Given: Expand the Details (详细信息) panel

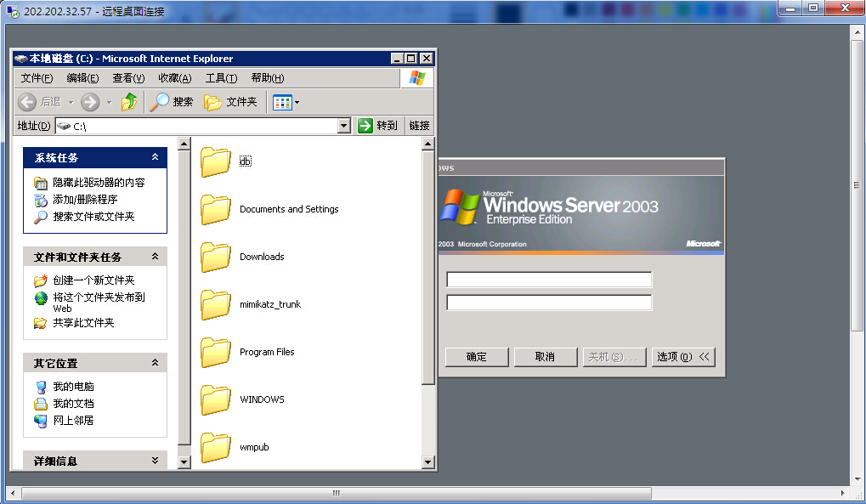Looking at the screenshot, I should click(156, 461).
